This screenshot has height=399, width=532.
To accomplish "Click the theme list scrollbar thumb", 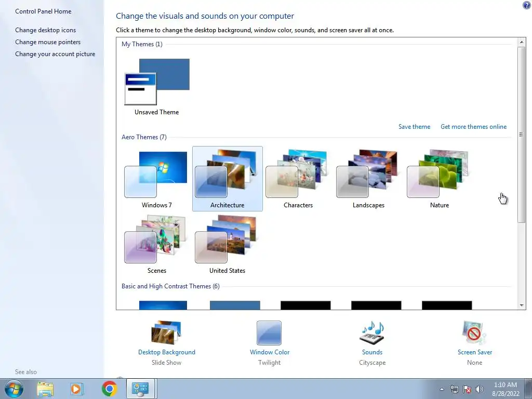I will point(522,135).
